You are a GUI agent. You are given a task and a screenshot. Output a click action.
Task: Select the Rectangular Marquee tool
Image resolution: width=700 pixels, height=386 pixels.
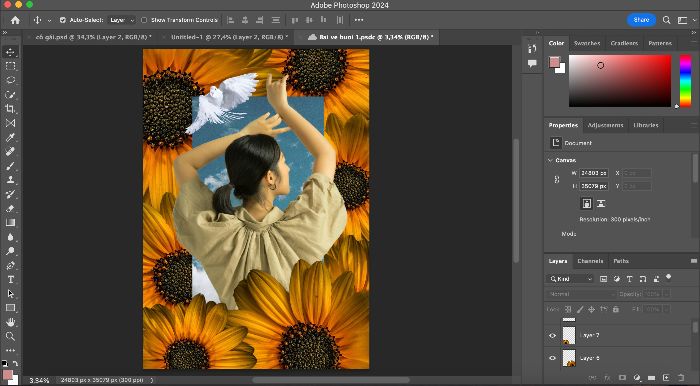(10, 66)
